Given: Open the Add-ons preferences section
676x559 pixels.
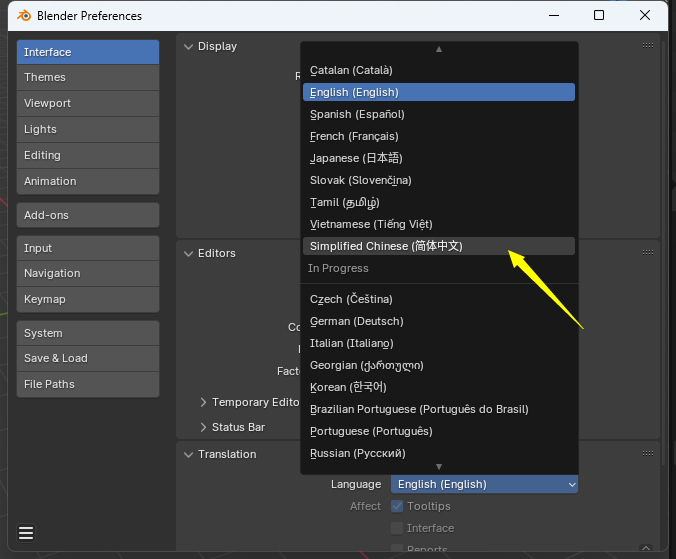Looking at the screenshot, I should (x=88, y=215).
